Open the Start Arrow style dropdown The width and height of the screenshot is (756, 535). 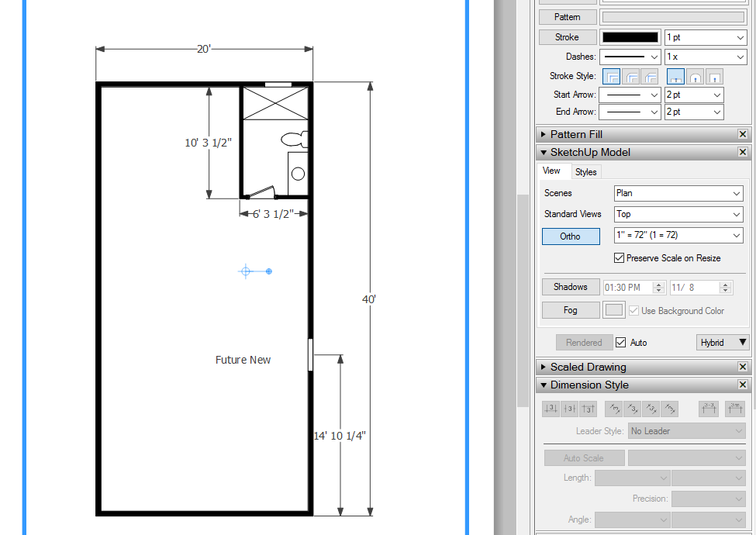(630, 95)
